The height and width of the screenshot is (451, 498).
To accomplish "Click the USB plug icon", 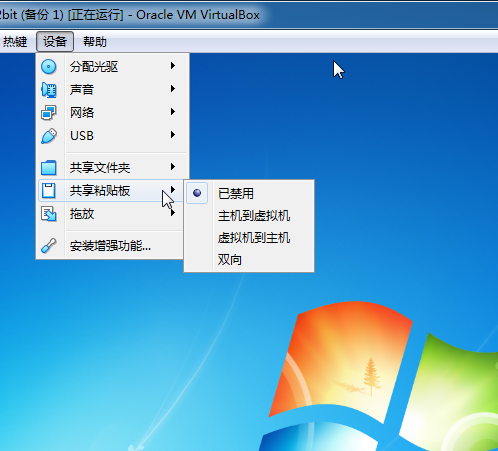I will [49, 136].
